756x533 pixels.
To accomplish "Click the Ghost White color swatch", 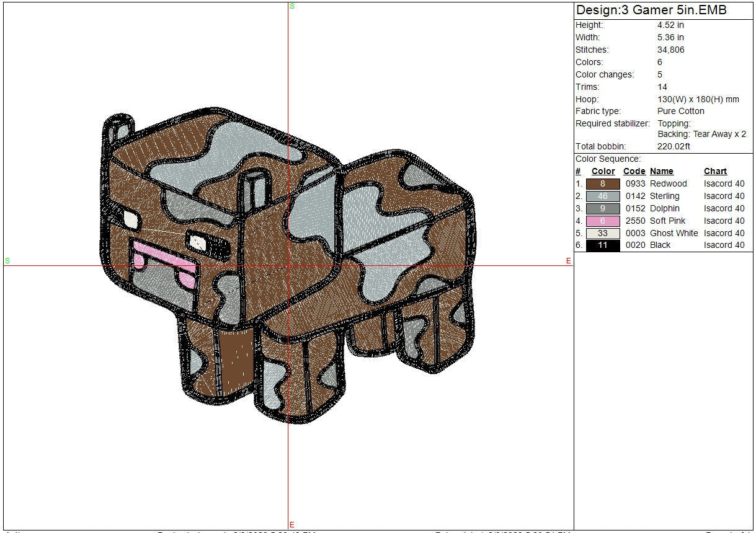I will click(602, 233).
